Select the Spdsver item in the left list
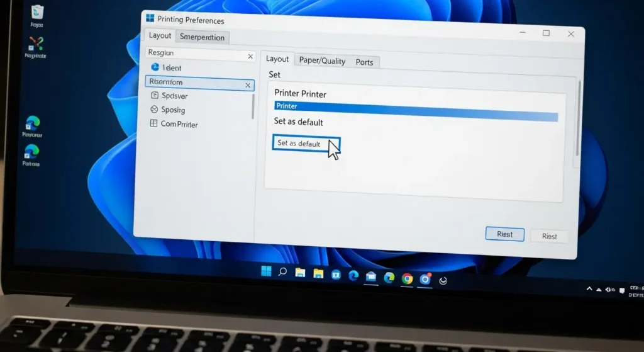Image resolution: width=644 pixels, height=352 pixels. coord(169,96)
